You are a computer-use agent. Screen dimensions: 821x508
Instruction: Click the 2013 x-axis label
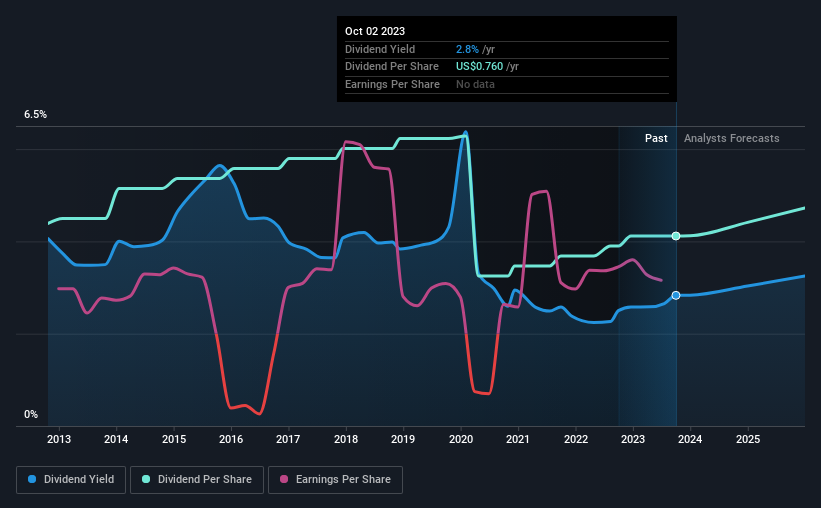pyautogui.click(x=59, y=439)
